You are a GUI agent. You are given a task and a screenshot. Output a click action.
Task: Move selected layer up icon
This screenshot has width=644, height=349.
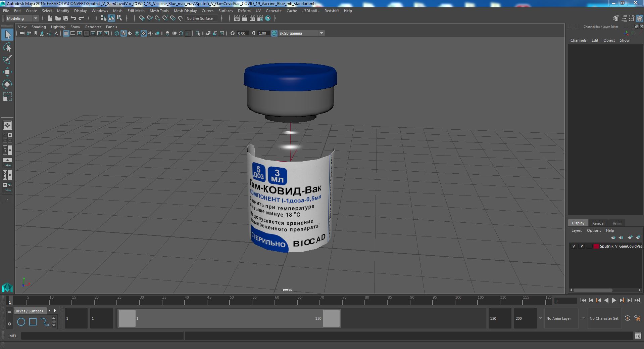[613, 237]
